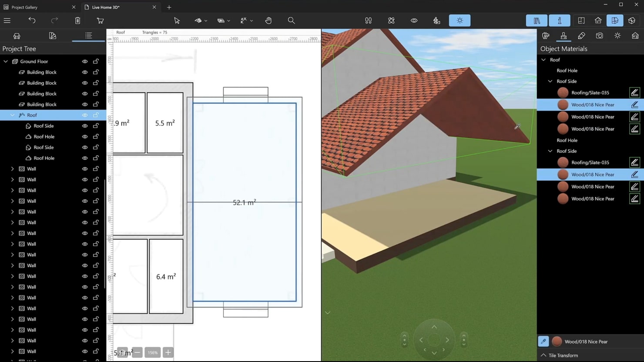644x362 pixels.
Task: Expand the Tile Transform section
Action: point(543,355)
